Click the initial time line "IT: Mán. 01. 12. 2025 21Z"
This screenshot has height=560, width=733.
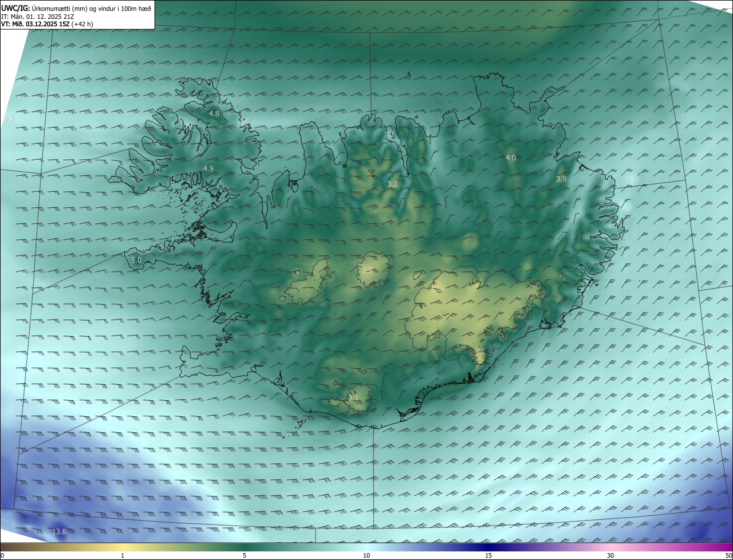tap(39, 17)
